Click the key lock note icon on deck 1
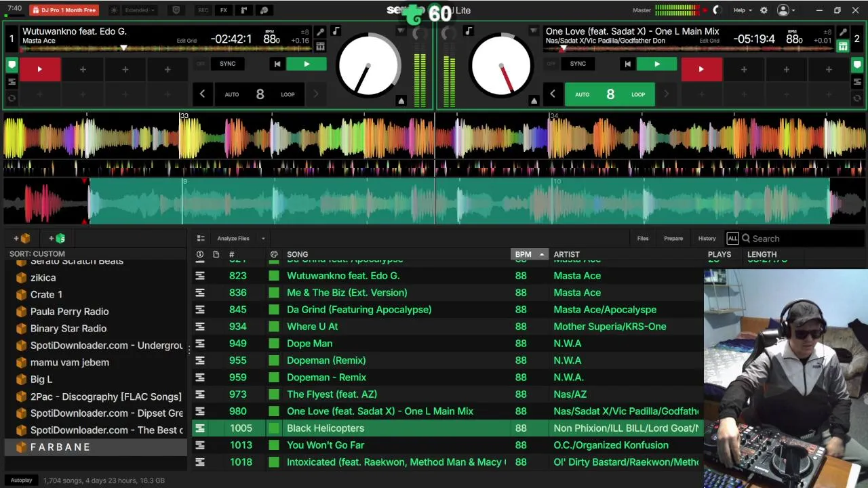 336,31
